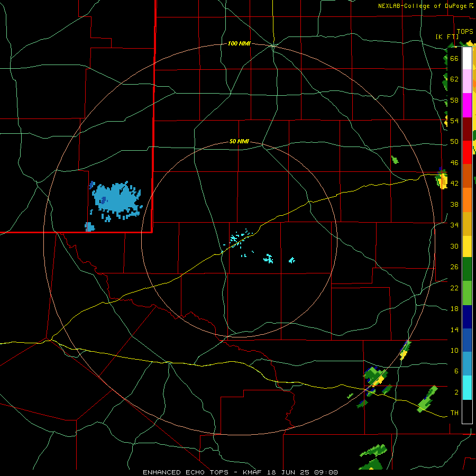This screenshot has height=476, width=476.
Task: Click the legend value "66"
Action: (x=454, y=58)
